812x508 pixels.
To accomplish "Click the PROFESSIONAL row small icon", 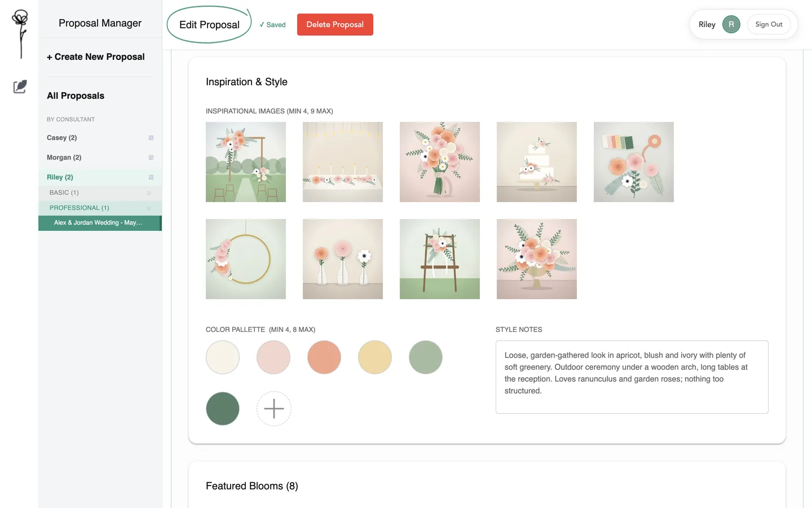I will (149, 208).
